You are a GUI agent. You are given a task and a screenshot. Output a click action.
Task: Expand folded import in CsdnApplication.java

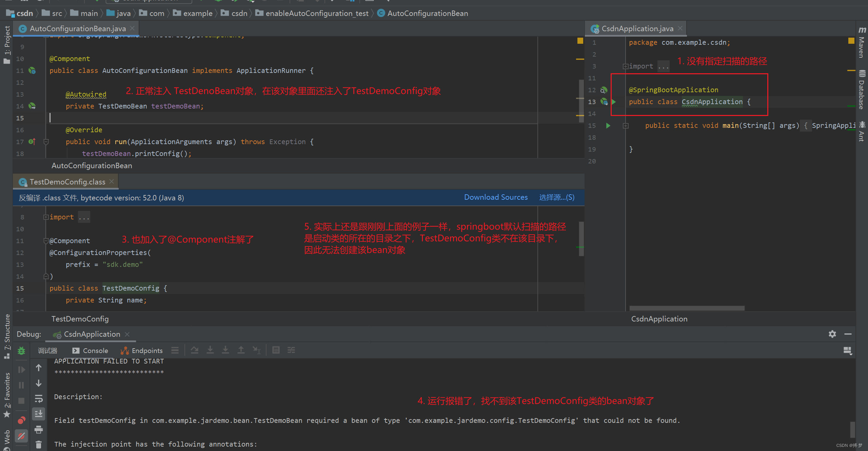pyautogui.click(x=626, y=66)
